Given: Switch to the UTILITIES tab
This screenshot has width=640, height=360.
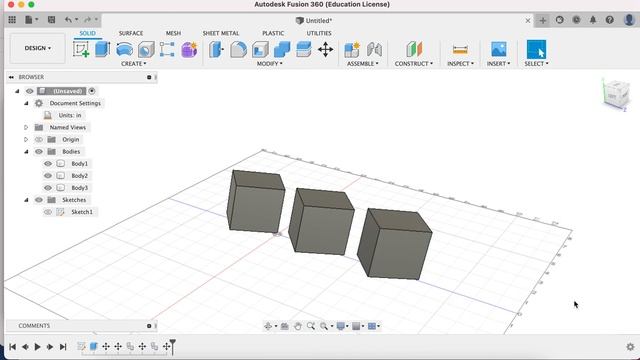Looking at the screenshot, I should click(x=319, y=33).
